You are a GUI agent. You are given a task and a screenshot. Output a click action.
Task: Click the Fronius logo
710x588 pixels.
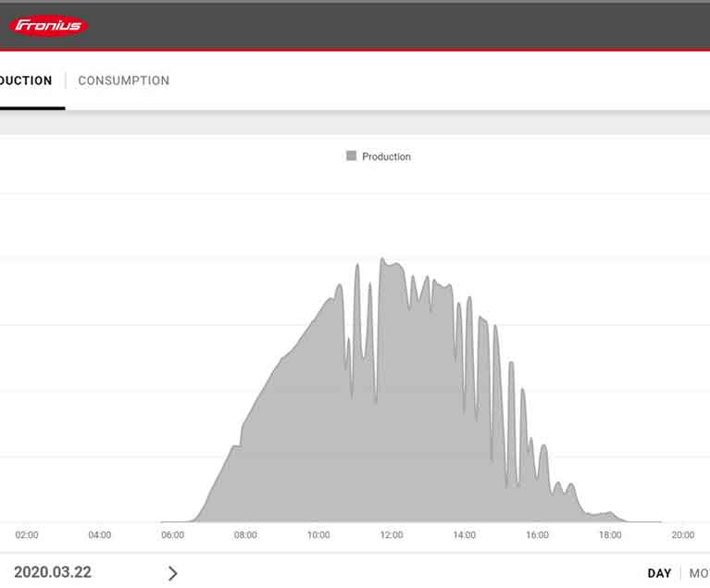coord(48,25)
